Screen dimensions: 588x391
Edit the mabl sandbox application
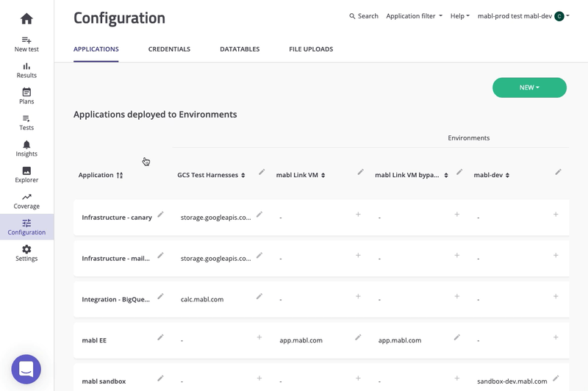[x=160, y=379]
